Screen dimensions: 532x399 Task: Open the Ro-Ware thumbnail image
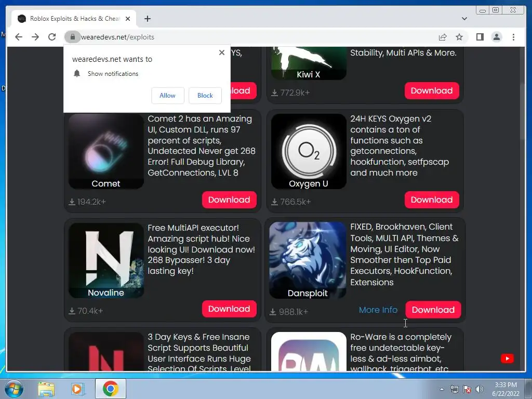[x=309, y=352]
